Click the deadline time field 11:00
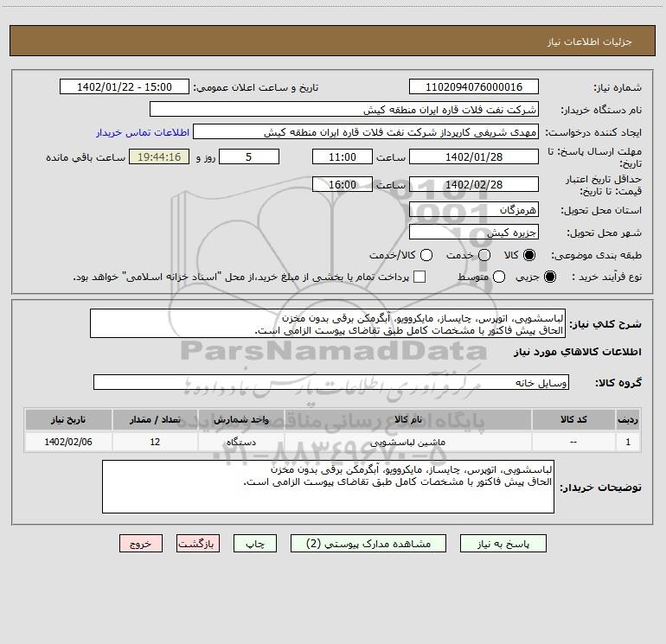The width and height of the screenshot is (666, 644). [343, 156]
